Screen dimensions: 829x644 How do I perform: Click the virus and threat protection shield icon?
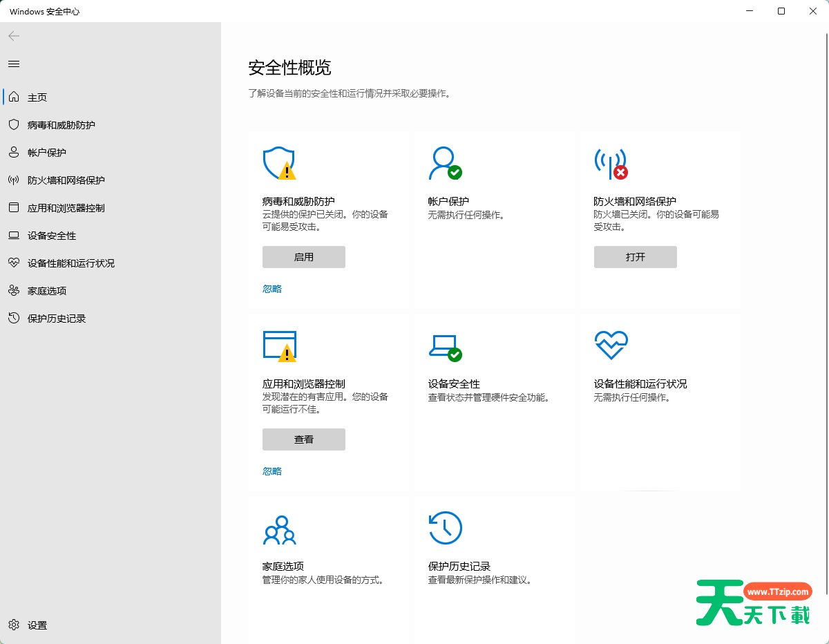[x=278, y=163]
